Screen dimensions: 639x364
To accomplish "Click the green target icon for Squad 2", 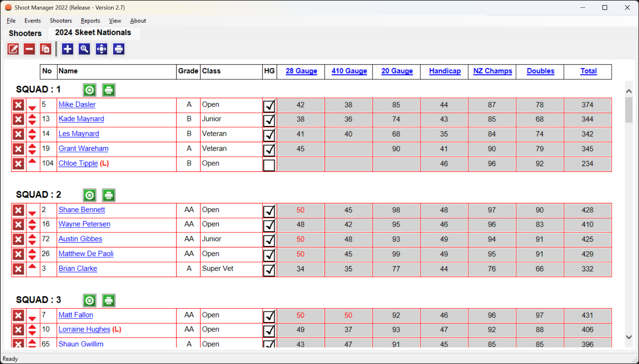I will (90, 195).
